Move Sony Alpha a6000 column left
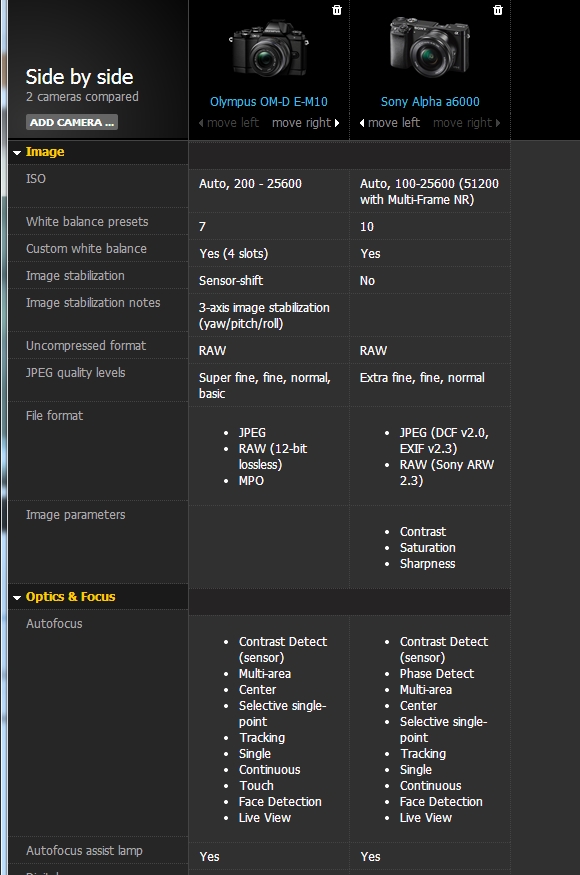The width and height of the screenshot is (580, 875). coord(390,123)
